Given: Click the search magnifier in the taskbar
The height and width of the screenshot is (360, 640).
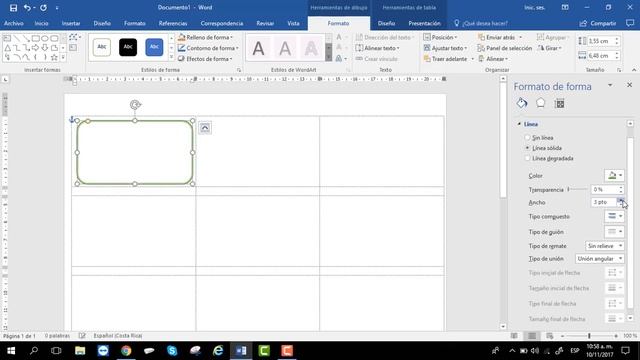Looking at the screenshot, I should coord(34,351).
